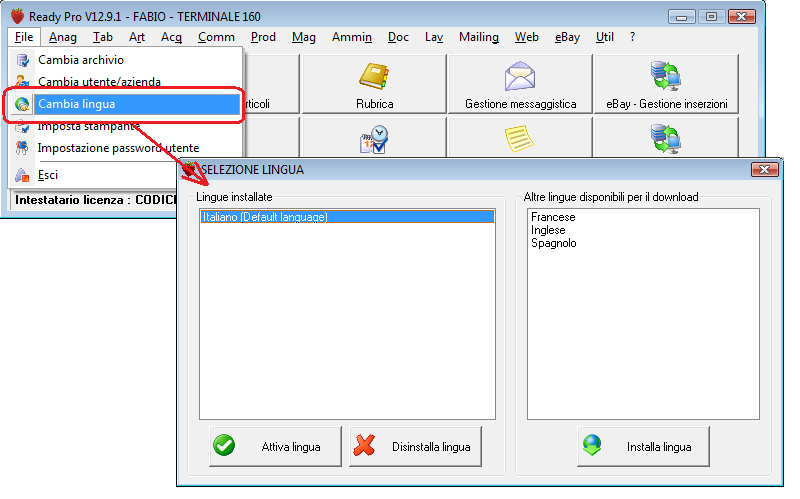Select Francese in downloadable languages
Screen dimensions: 800x499
[553, 217]
